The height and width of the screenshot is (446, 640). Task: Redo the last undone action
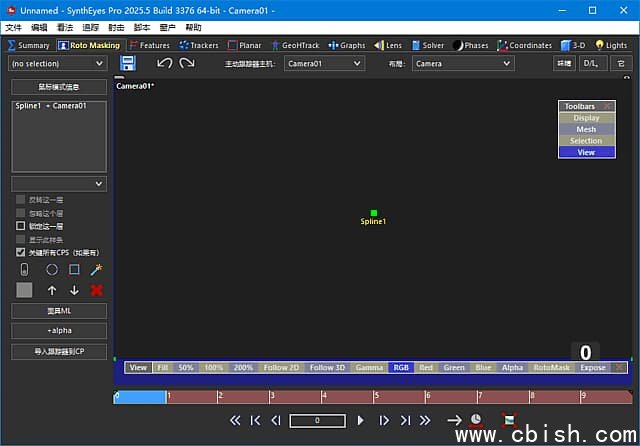pos(187,63)
